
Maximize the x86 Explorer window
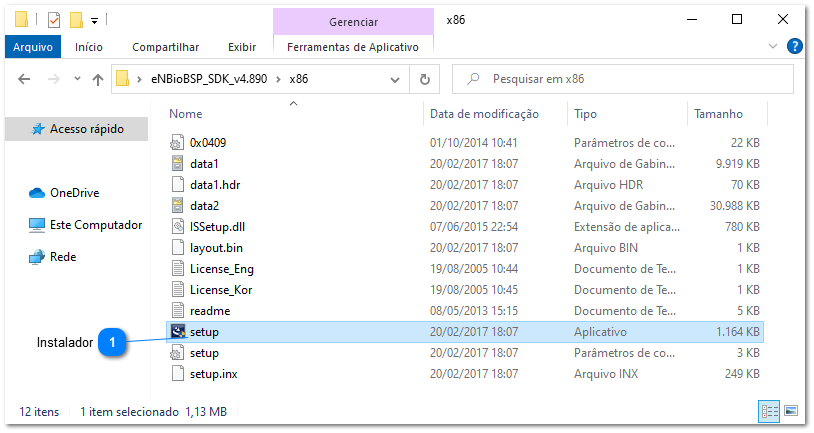(x=737, y=20)
